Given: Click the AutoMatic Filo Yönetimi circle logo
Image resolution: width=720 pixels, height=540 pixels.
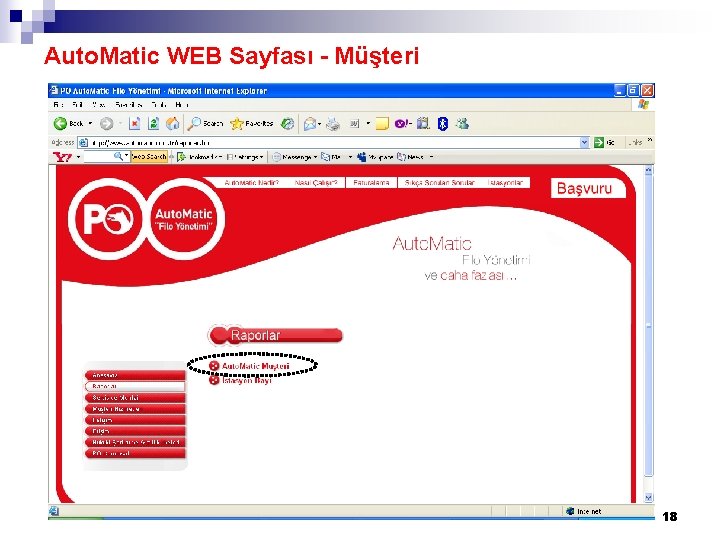Looking at the screenshot, I should pos(184,219).
